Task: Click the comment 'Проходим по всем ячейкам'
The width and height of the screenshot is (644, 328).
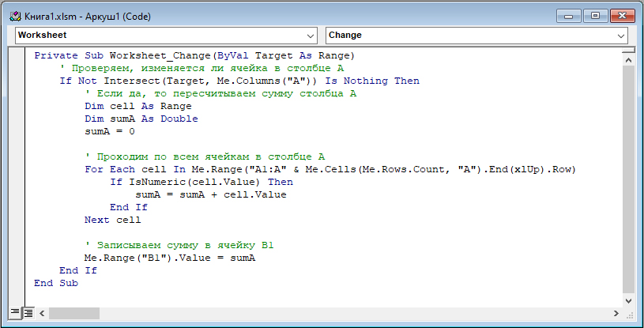Action: pos(205,156)
